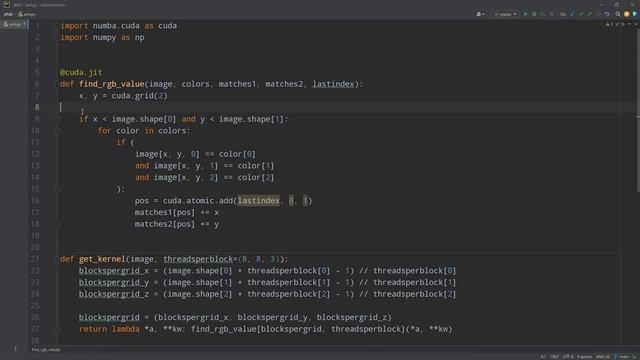Click the Python interpreter name in the status bar
The height and width of the screenshot is (360, 640).
coord(603,357)
